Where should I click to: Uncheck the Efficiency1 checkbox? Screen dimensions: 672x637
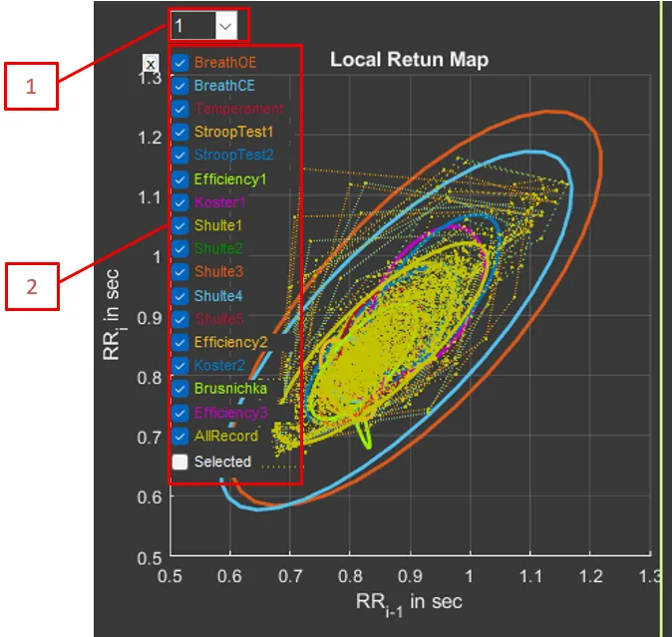click(x=179, y=179)
